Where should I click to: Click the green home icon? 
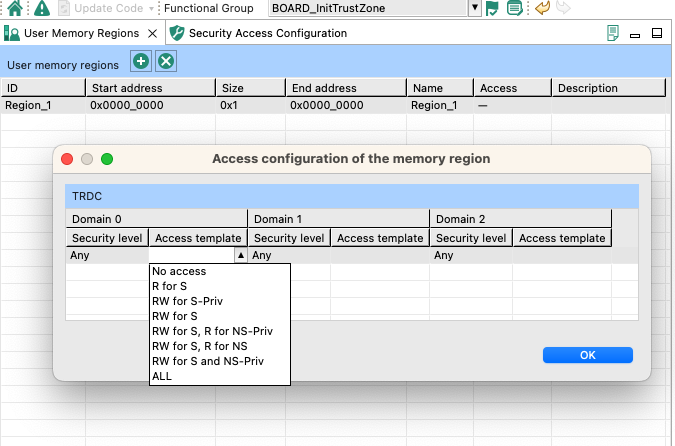click(15, 8)
